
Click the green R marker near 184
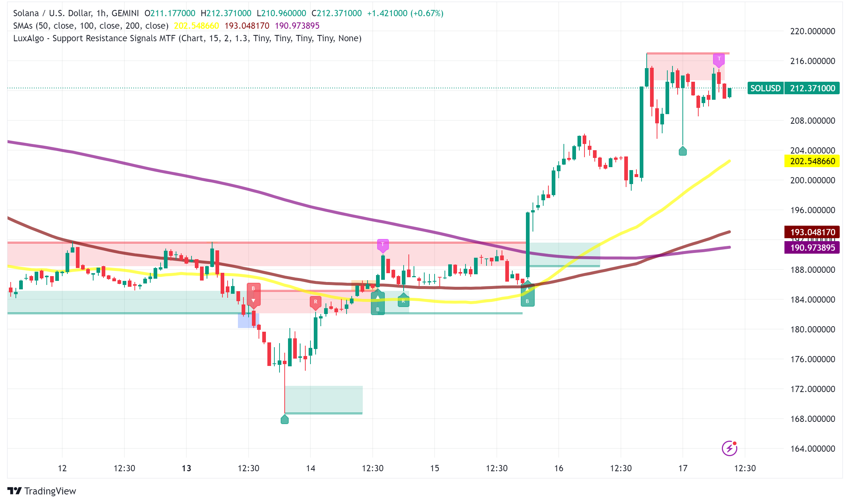404,300
